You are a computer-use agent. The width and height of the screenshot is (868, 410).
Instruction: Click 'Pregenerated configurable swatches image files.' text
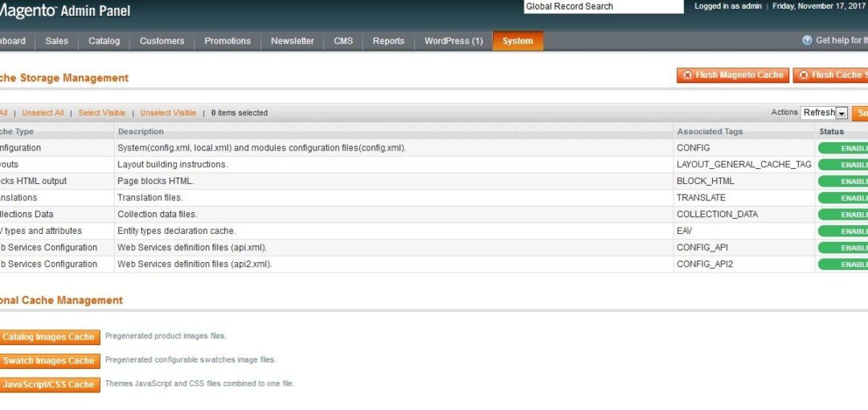[x=190, y=359]
